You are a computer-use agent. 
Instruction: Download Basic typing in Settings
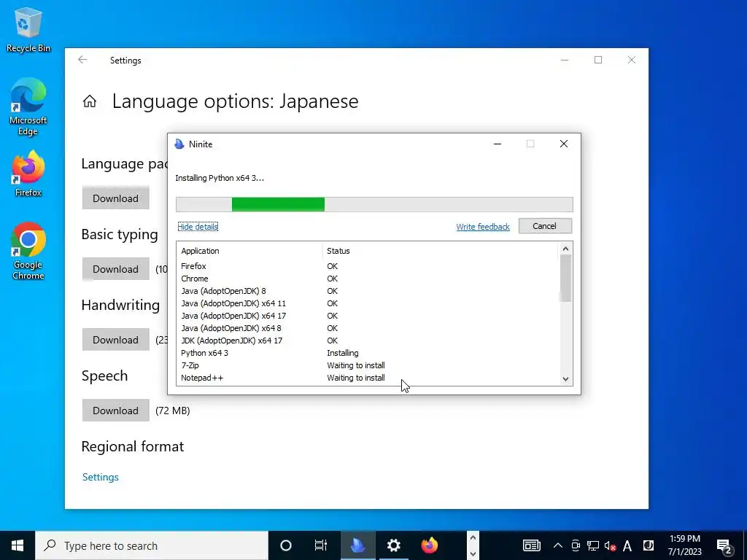click(116, 268)
